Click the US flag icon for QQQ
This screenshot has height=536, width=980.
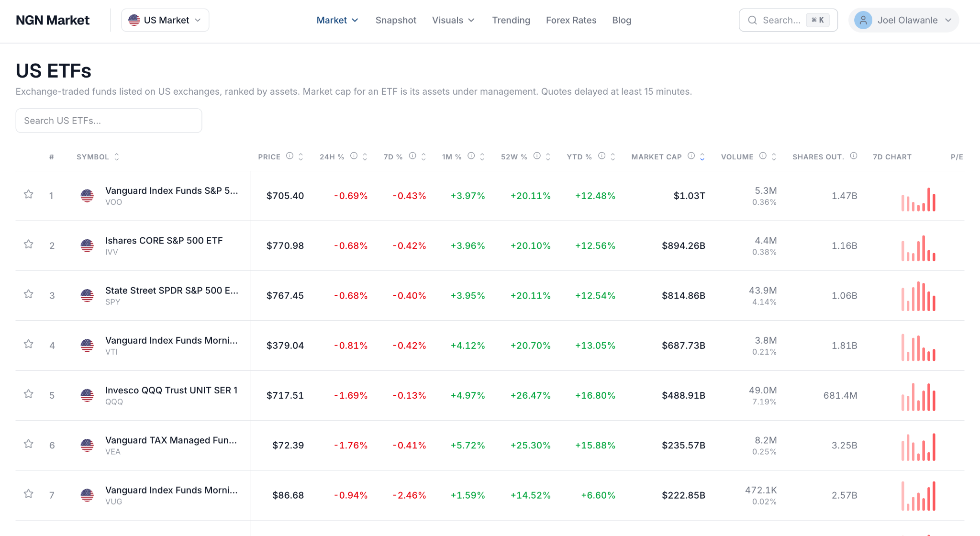pos(87,395)
